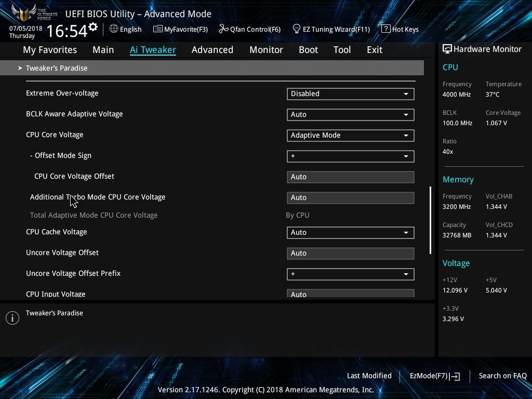The width and height of the screenshot is (532, 399).
Task: Open the BCLK Aware Adaptive Voltage dropdown
Action: [351, 115]
